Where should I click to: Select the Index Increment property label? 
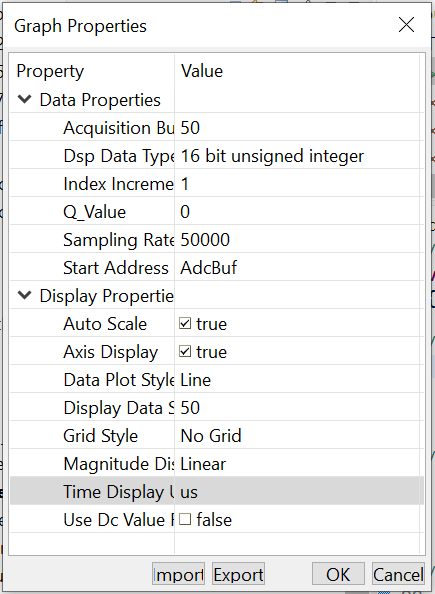point(119,184)
